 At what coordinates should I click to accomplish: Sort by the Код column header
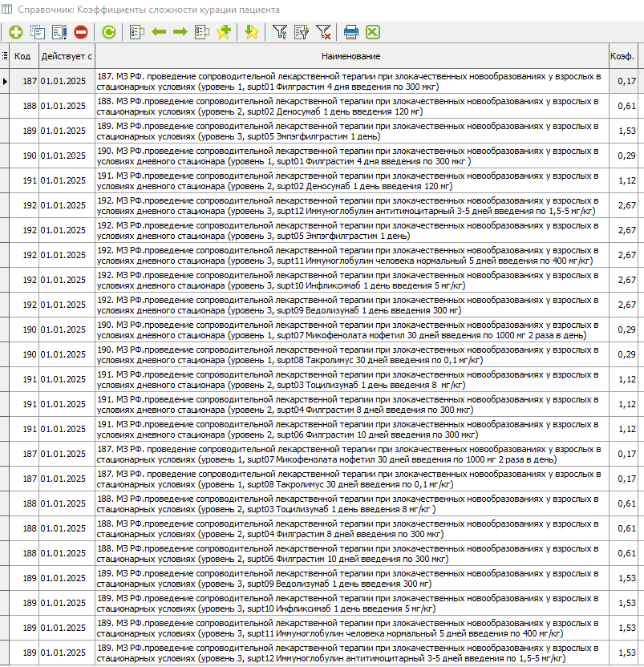(x=23, y=56)
